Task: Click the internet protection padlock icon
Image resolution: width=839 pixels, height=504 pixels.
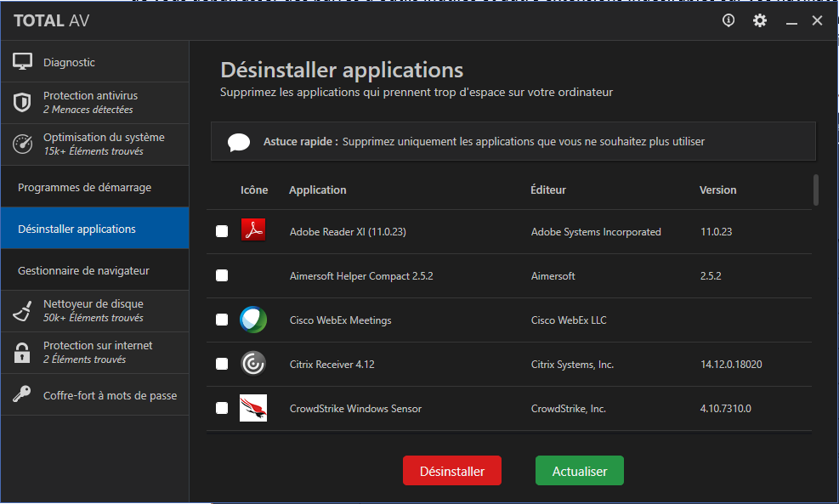Action: (x=22, y=352)
